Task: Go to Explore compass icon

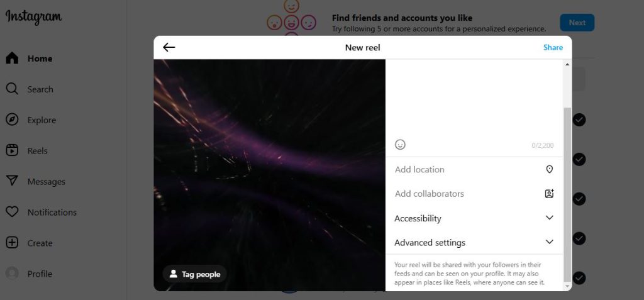Action: pos(12,120)
